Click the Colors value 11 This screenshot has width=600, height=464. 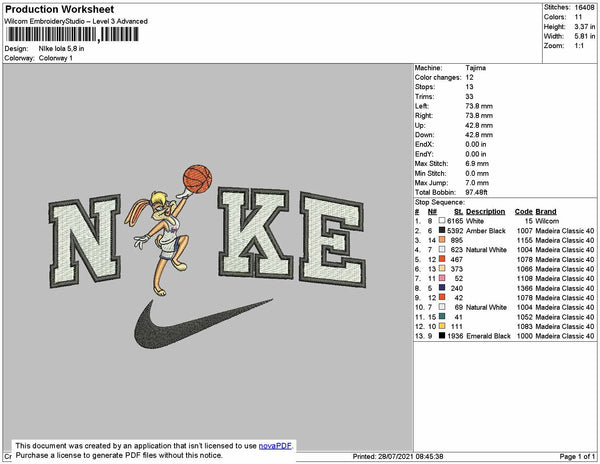coord(578,17)
